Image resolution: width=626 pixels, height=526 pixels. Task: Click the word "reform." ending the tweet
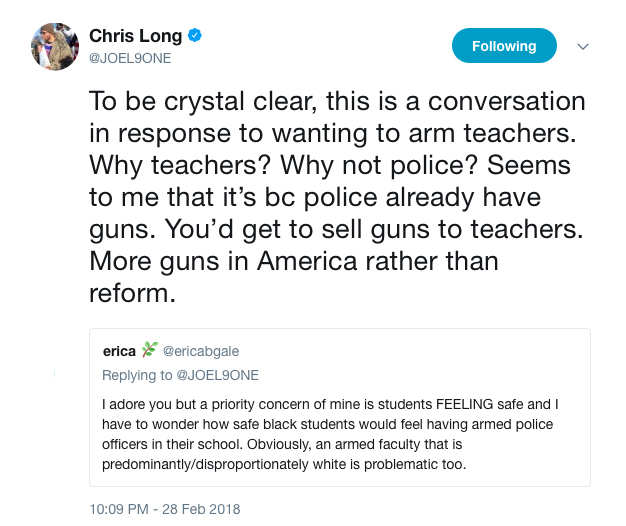pyautogui.click(x=131, y=294)
